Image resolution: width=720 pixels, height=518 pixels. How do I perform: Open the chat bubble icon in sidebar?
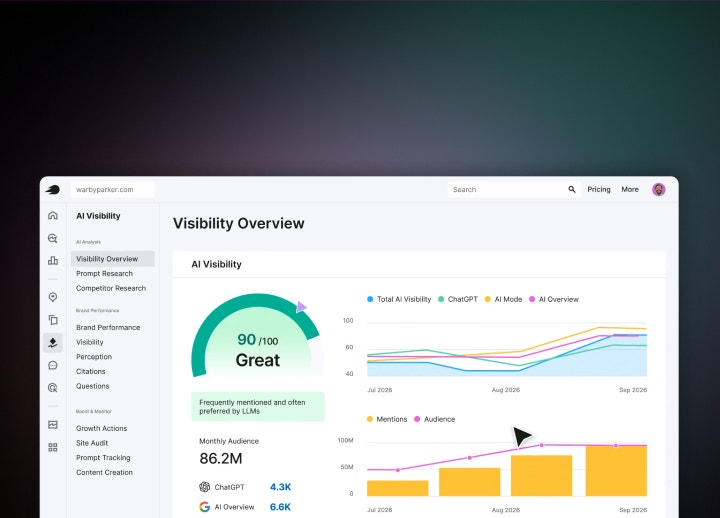(x=53, y=365)
